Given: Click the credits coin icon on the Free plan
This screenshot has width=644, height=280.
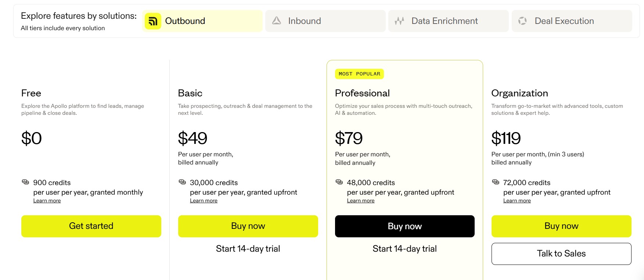Looking at the screenshot, I should tap(25, 182).
